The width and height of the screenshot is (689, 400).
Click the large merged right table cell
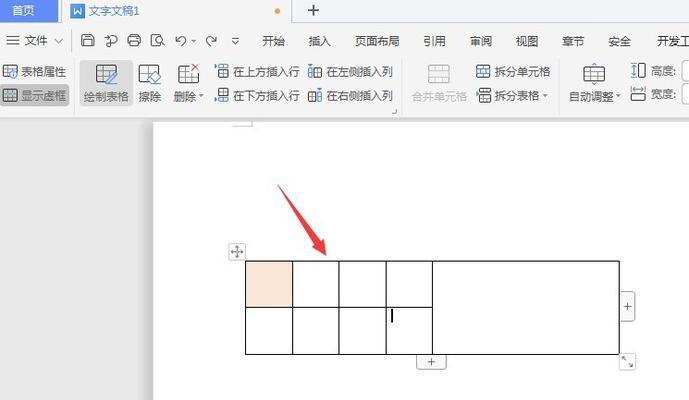coord(526,308)
